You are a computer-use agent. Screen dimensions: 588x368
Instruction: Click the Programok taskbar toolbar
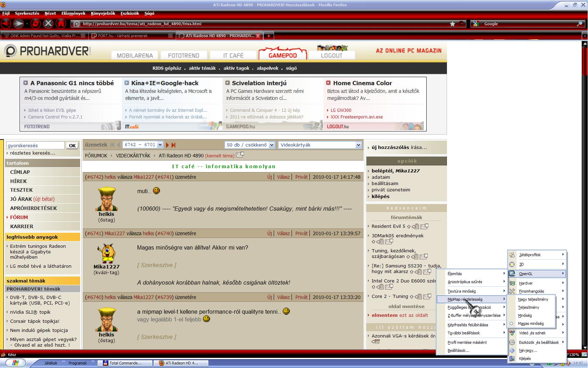(x=77, y=363)
